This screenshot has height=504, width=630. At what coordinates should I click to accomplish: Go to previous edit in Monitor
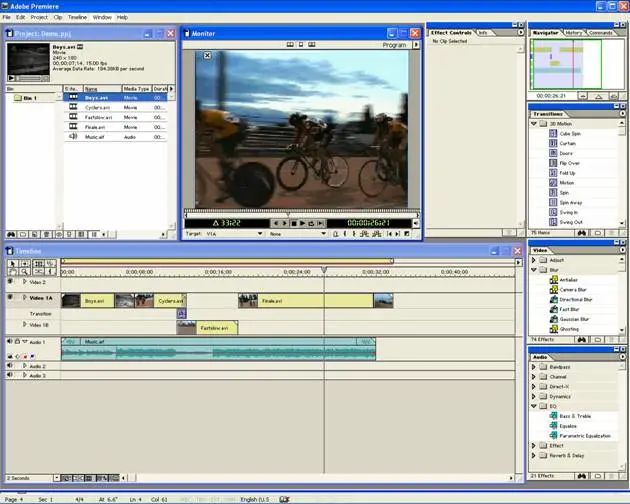pos(389,234)
